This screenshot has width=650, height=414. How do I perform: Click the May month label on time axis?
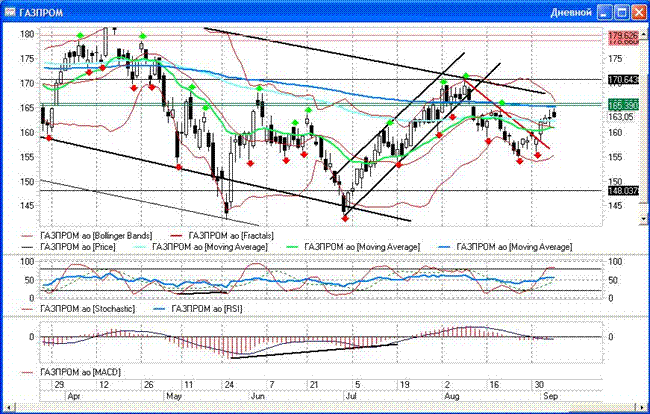coord(174,396)
